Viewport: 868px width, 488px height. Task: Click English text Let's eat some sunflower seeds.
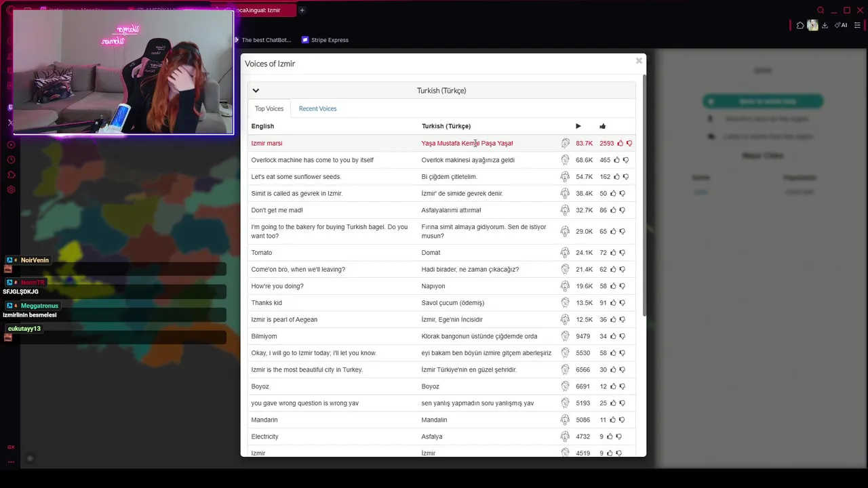point(296,177)
